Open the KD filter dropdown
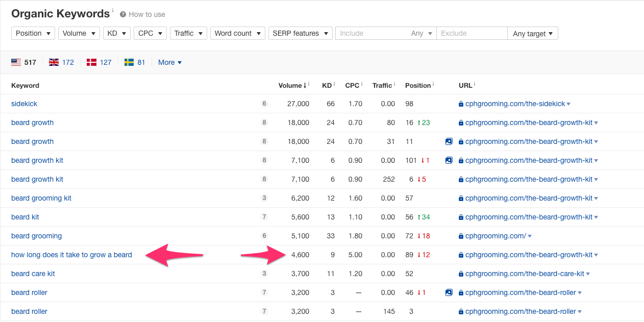 117,33
